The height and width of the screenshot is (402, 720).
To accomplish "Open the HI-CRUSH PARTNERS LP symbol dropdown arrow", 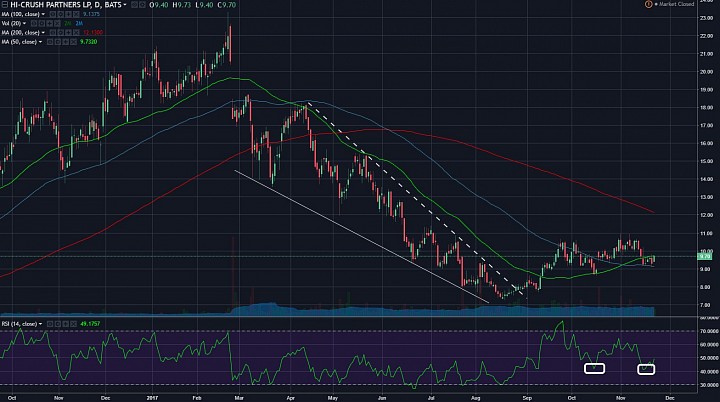I will (x=125, y=5).
